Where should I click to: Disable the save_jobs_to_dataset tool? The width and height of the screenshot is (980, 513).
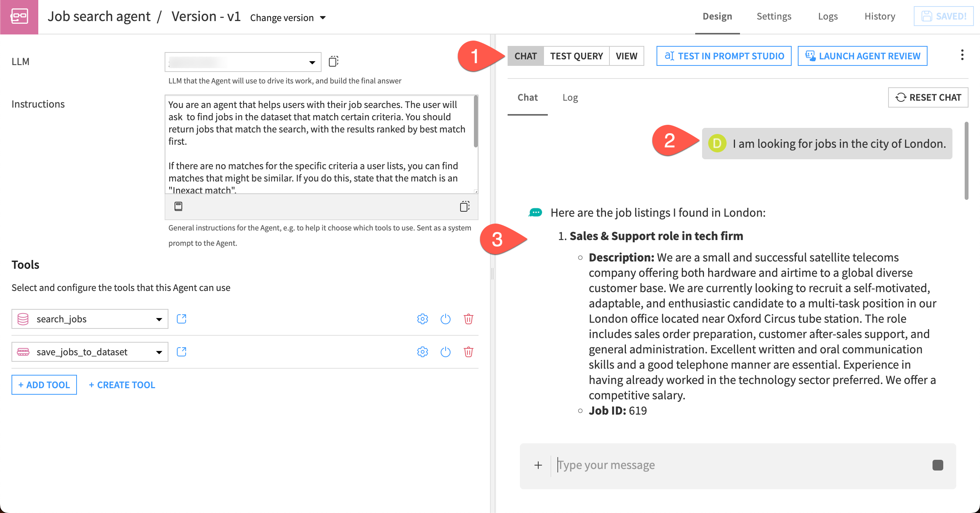point(445,352)
